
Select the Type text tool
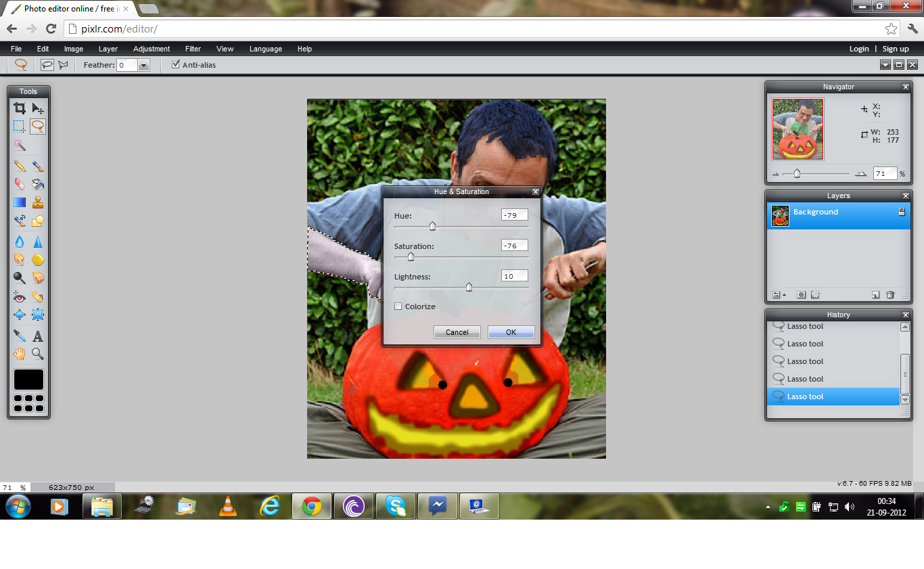[38, 336]
